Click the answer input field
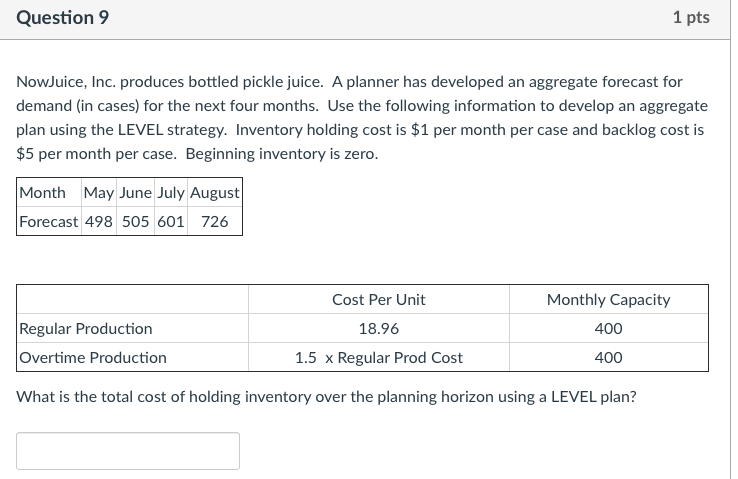 coord(128,451)
